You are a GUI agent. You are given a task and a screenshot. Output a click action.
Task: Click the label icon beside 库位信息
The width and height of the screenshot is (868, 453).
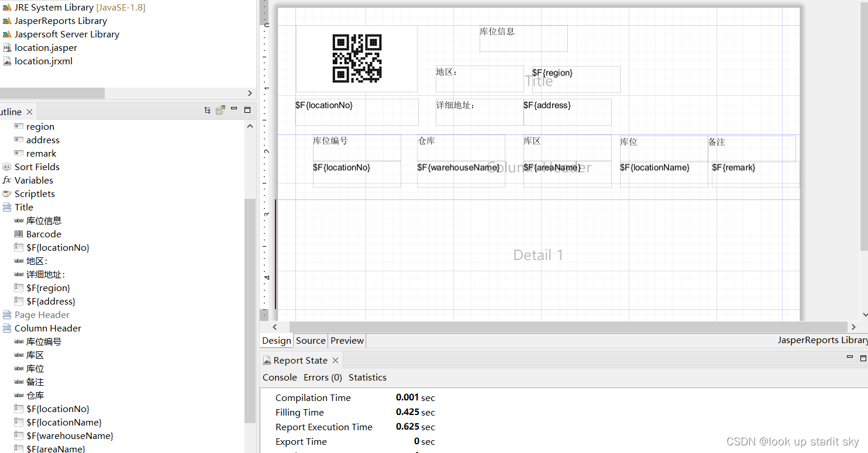pos(19,220)
